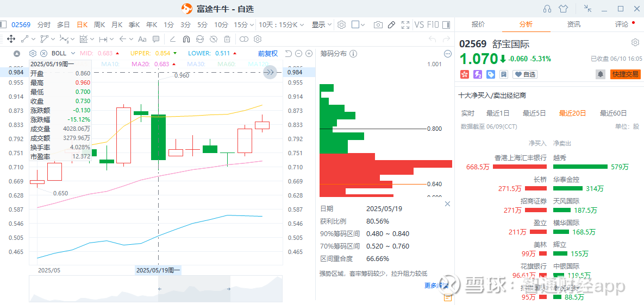Click 更多解读 link

click(x=436, y=285)
